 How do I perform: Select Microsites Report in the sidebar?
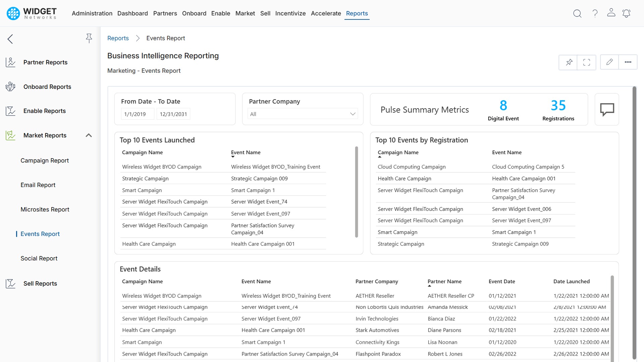point(45,209)
